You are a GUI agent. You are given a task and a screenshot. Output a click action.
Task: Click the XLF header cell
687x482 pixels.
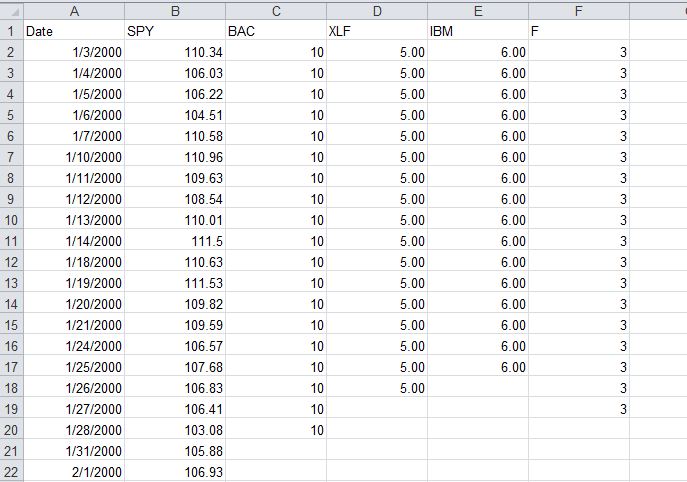[x=377, y=31]
